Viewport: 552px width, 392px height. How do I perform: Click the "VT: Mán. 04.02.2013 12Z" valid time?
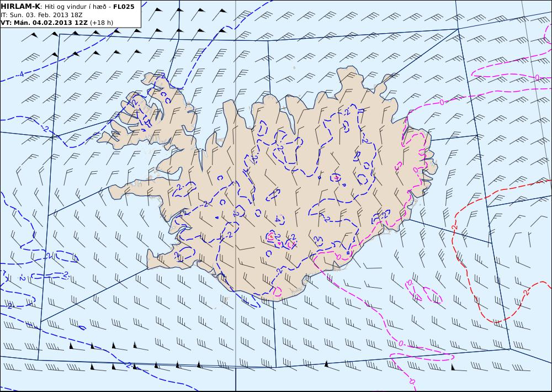pos(44,23)
